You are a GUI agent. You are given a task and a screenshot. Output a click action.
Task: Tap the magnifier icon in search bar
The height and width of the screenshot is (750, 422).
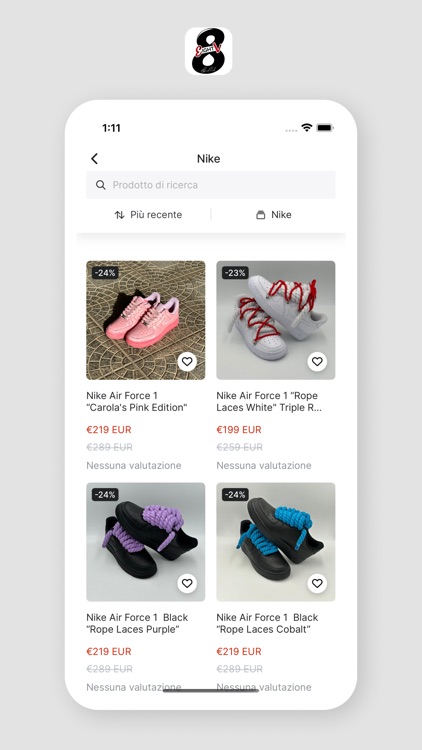click(100, 185)
